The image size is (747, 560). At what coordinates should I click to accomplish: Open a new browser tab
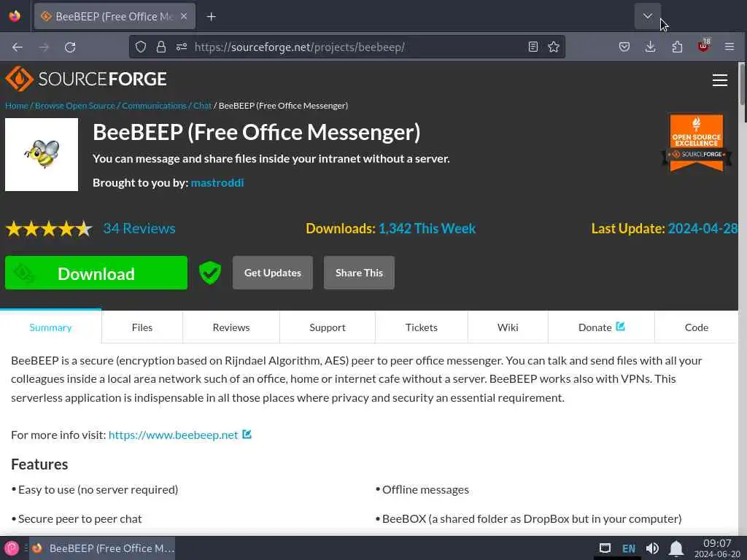coord(211,17)
